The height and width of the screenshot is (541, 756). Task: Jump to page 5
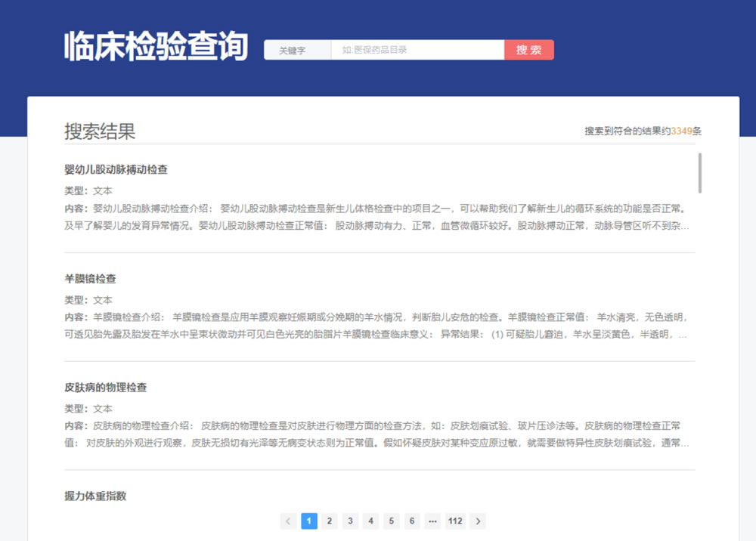392,521
